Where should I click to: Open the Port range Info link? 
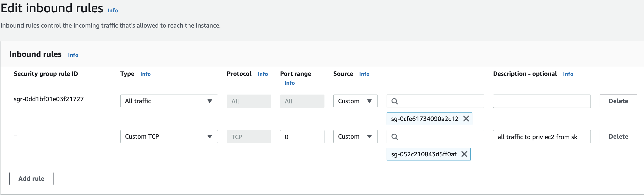[289, 83]
